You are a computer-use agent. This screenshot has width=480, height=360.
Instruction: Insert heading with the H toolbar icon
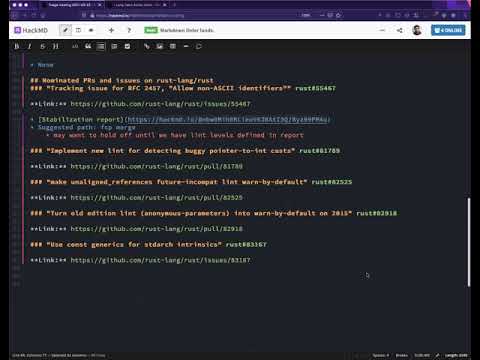click(55, 46)
